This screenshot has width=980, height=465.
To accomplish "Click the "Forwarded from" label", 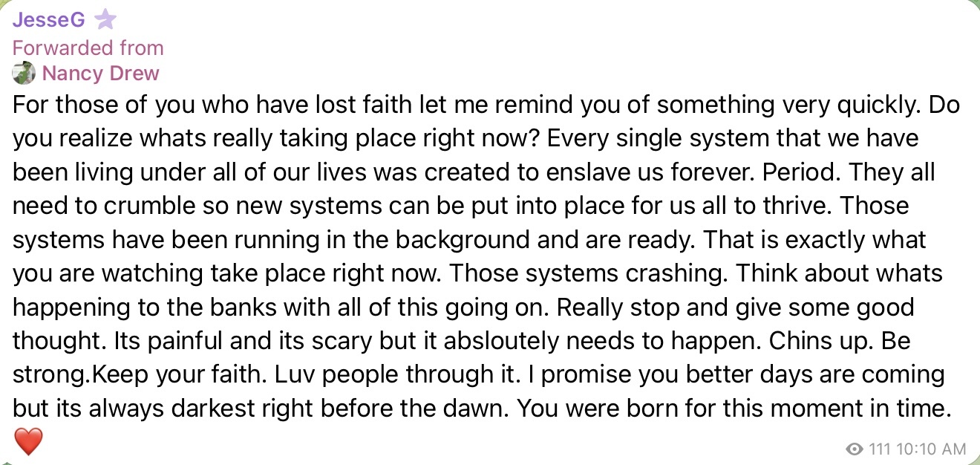I will [88, 48].
